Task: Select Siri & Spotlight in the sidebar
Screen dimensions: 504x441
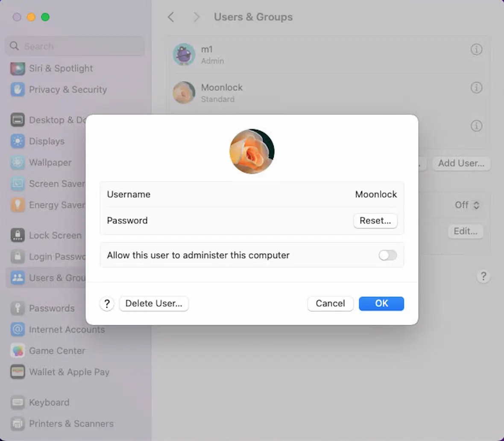Action: (x=61, y=68)
